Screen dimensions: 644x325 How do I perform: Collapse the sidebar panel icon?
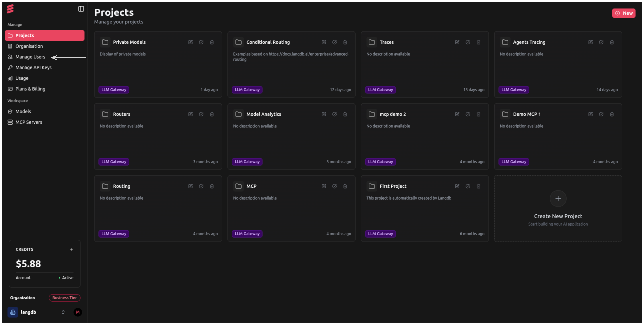pyautogui.click(x=81, y=9)
